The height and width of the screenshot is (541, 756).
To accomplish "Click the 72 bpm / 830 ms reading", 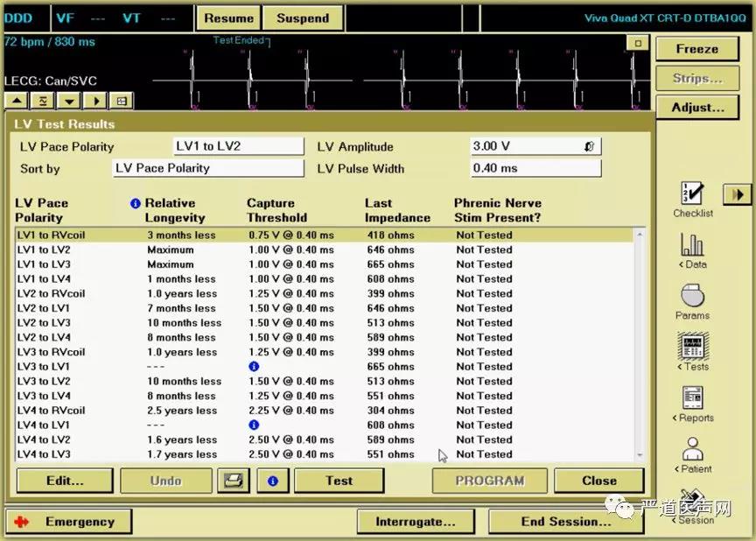I will point(50,41).
